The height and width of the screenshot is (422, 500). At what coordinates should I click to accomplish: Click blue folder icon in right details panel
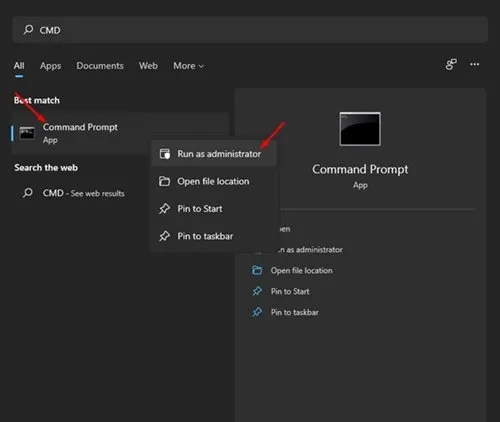coord(257,270)
